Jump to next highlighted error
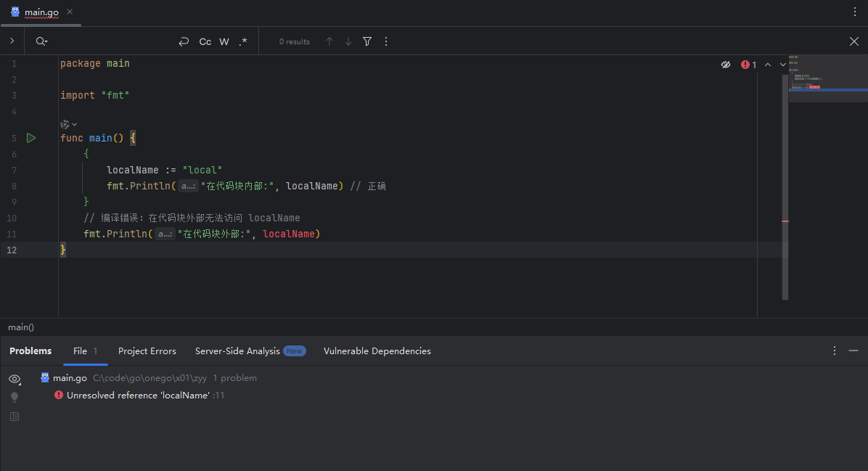868x471 pixels. (783, 65)
